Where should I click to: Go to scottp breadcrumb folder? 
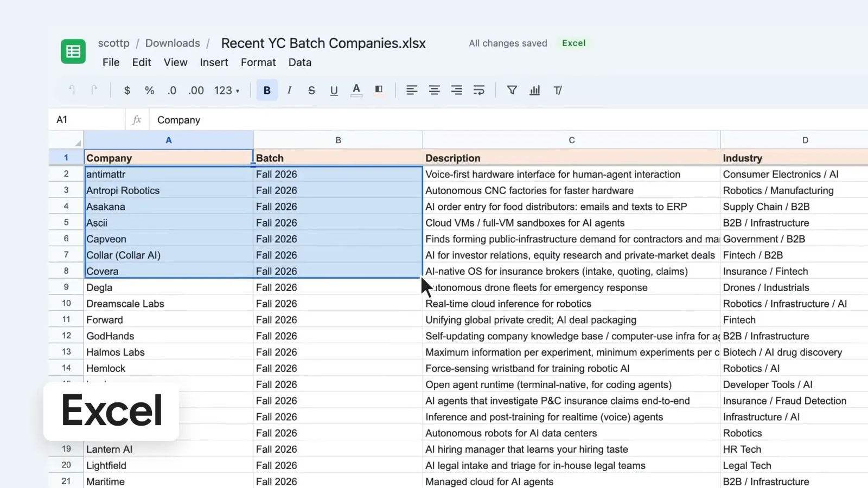[x=114, y=43]
